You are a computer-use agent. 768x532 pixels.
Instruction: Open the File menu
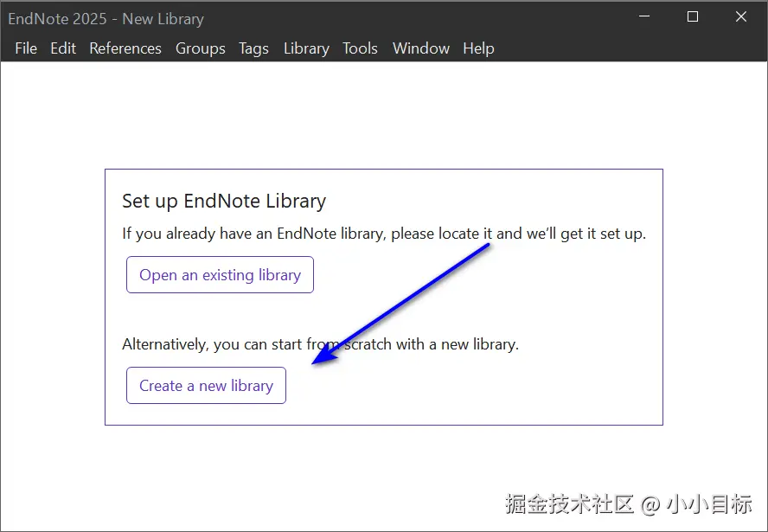click(x=26, y=48)
